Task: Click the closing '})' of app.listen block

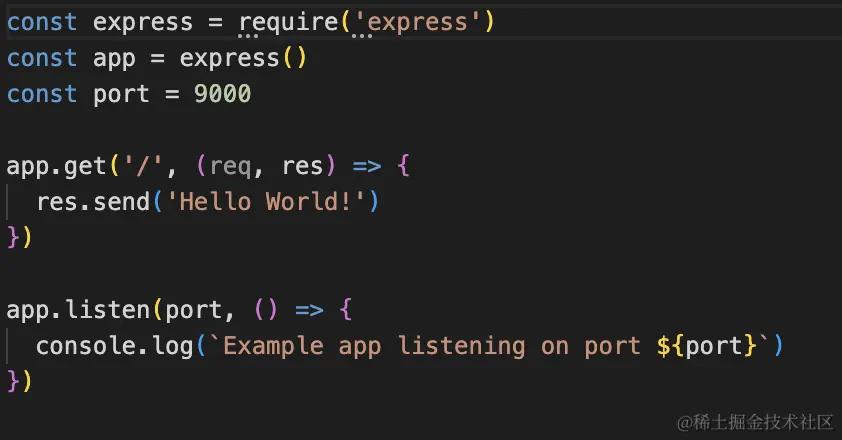Action: coord(19,381)
